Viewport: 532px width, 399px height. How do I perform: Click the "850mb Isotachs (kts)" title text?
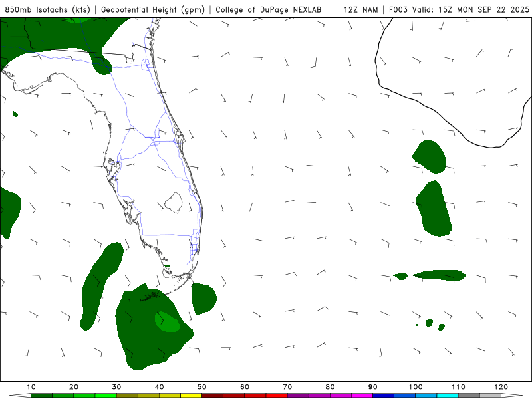click(47, 9)
